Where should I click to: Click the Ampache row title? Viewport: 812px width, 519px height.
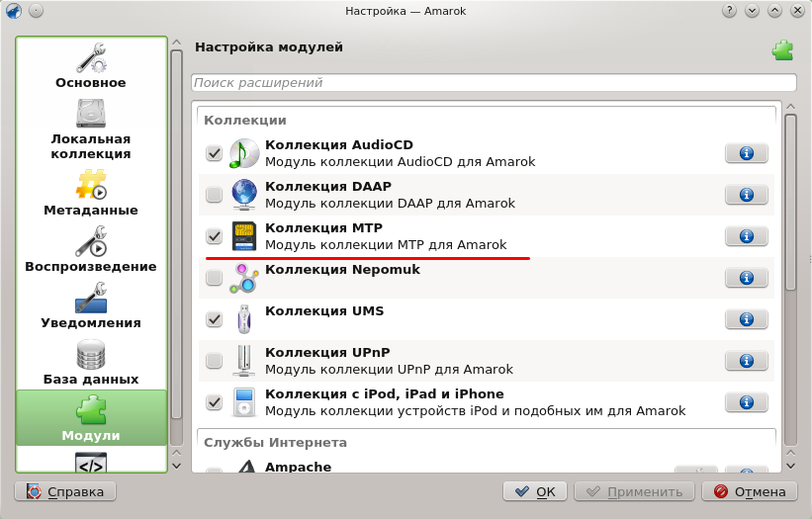coord(298,467)
